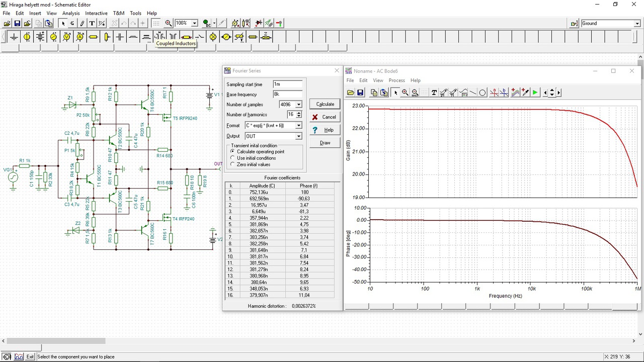644x362 pixels.
Task: Save the schematic with the floppy disk icon
Action: 17,23
